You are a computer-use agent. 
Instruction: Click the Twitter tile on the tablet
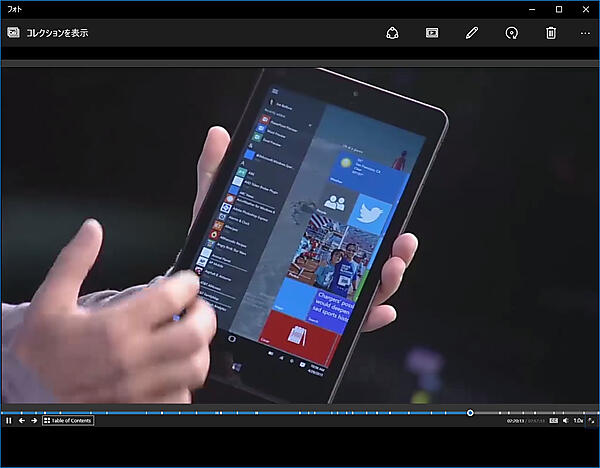tap(370, 214)
